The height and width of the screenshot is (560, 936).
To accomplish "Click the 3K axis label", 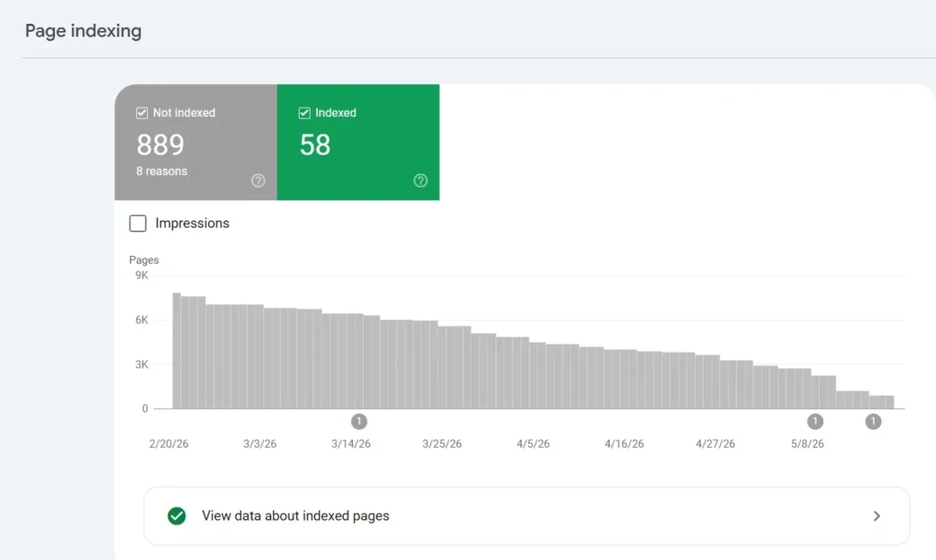I will [142, 365].
